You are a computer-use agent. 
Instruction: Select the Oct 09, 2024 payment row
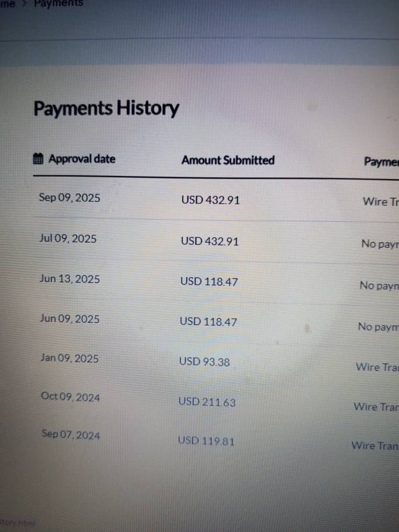[x=70, y=397]
